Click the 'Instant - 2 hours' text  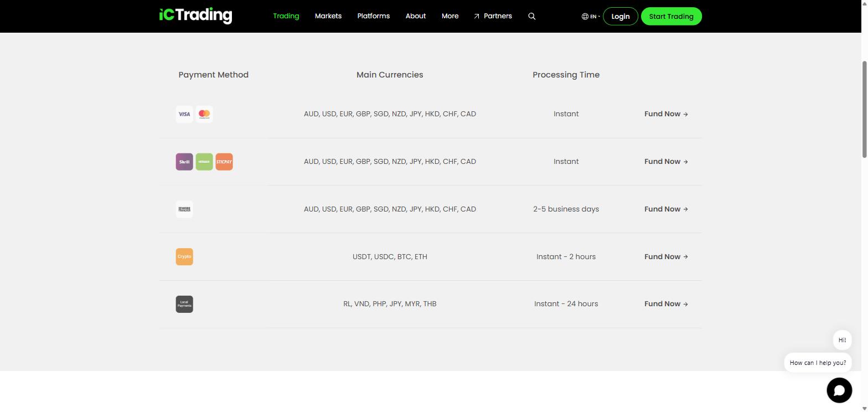566,257
